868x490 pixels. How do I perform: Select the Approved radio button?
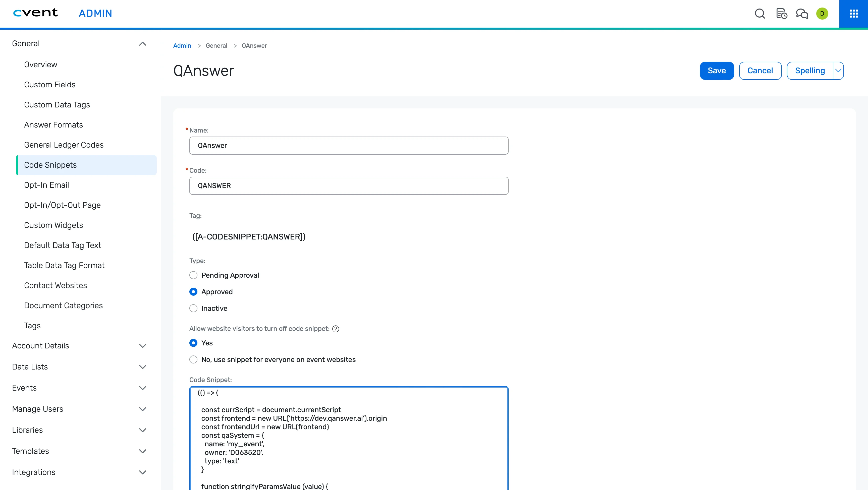193,292
